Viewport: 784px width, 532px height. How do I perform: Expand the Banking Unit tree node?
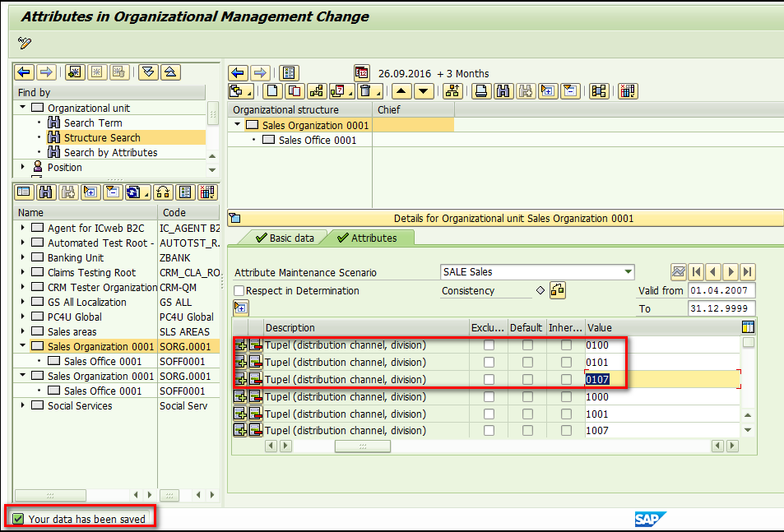[x=23, y=258]
